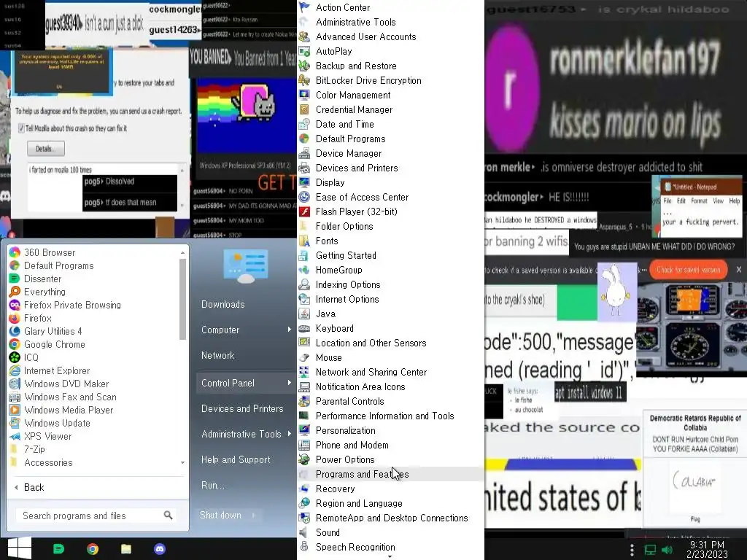
Task: Click OK in the system memory error dialog
Action: (x=60, y=87)
